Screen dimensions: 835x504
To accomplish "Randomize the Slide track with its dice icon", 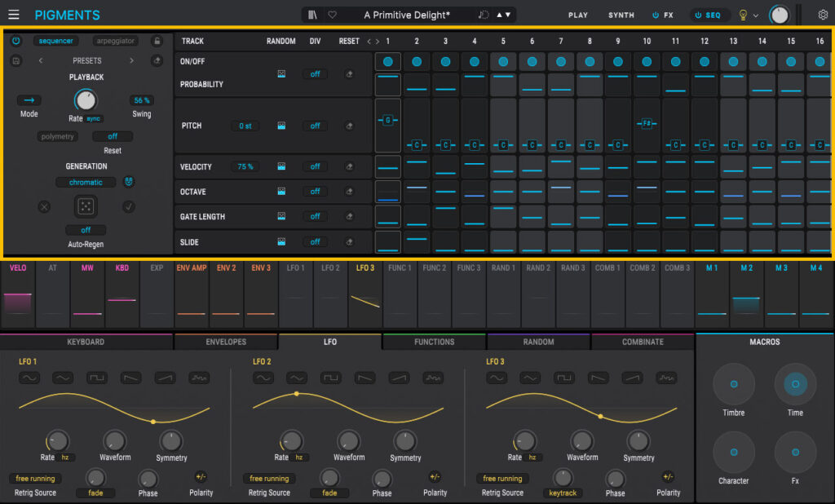I will pos(281,242).
